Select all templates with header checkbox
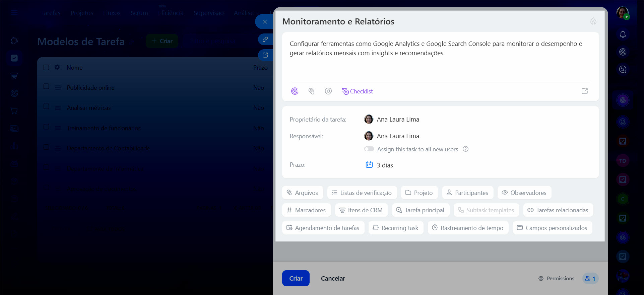Image resolution: width=644 pixels, height=295 pixels. (x=47, y=67)
